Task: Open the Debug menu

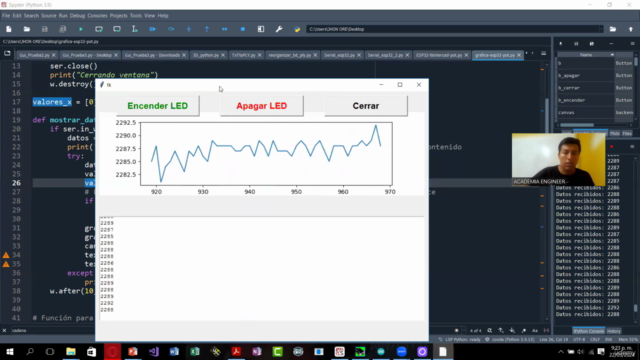Action: point(77,16)
